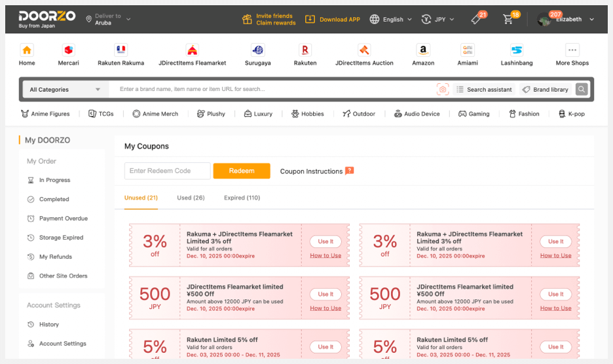Screen dimensions: 613x364
Task: Open the English language dropdown
Action: point(391,19)
